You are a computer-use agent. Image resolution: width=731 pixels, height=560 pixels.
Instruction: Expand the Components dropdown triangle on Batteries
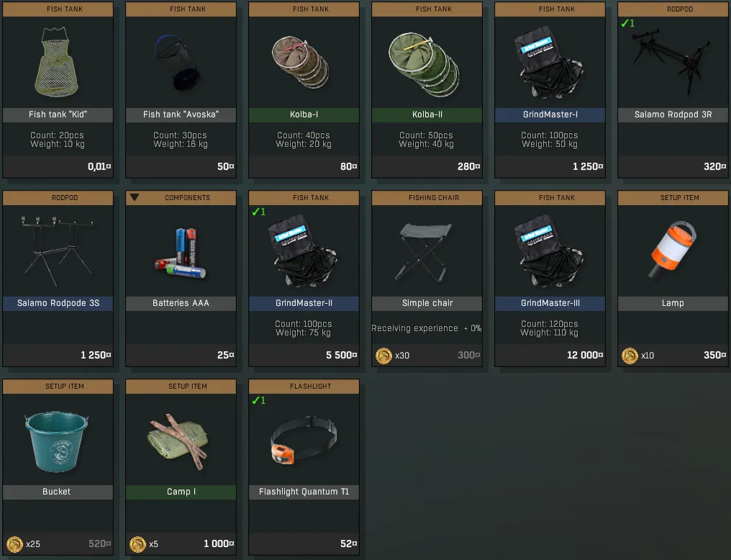coord(135,197)
